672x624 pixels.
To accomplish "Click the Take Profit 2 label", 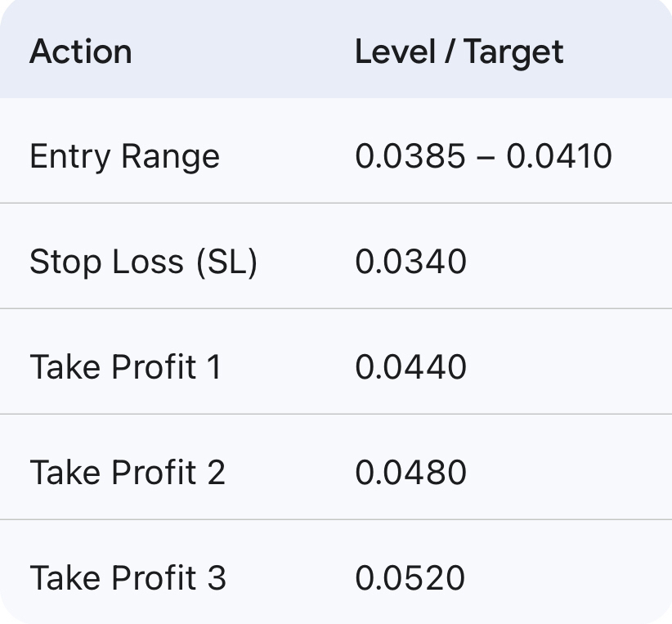I will tap(127, 473).
